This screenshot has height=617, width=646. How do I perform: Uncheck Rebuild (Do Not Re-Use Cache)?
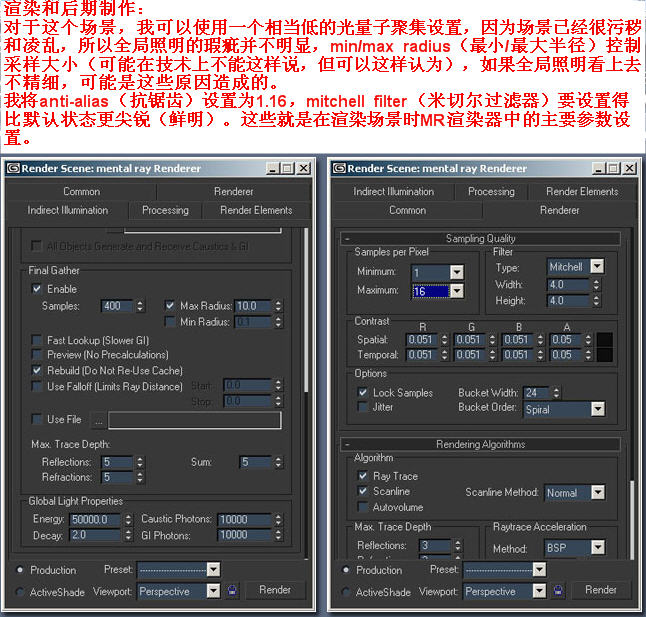(37, 370)
